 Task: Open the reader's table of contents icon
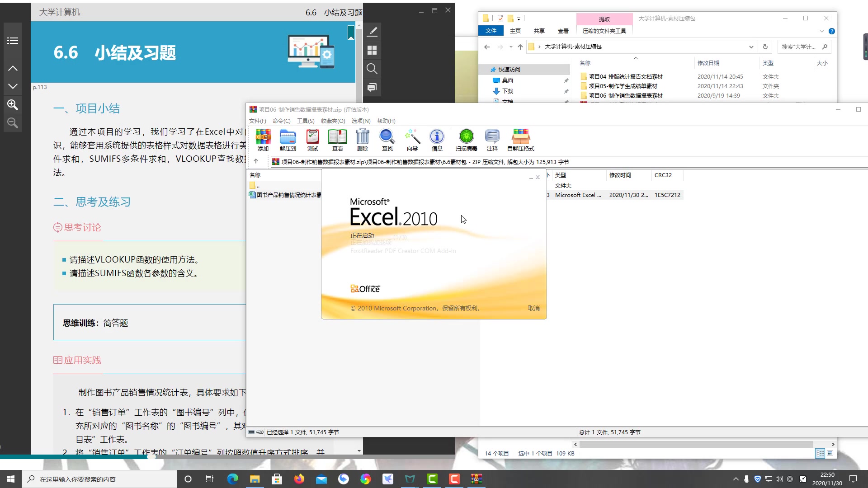pyautogui.click(x=13, y=41)
